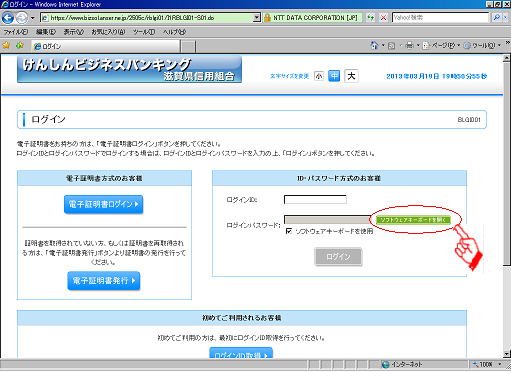511x372 pixels.
Task: Click the Add to Favorites icon
Action: [20, 45]
